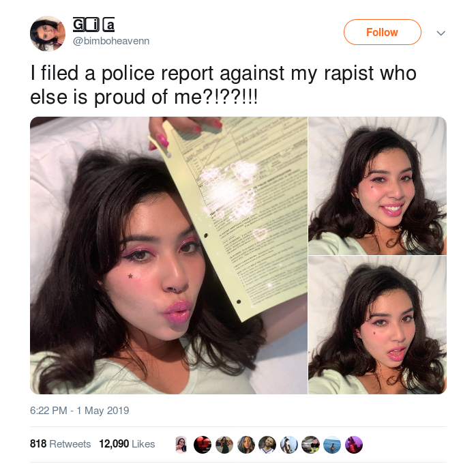Open the tweet author's profile picture
Viewport: 476px width, 468px height.
(x=48, y=33)
